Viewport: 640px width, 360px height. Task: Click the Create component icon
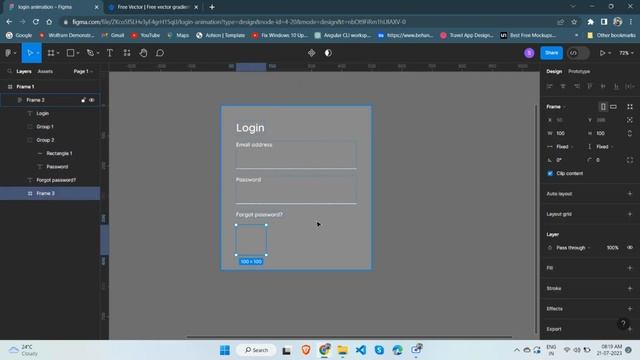pyautogui.click(x=311, y=53)
